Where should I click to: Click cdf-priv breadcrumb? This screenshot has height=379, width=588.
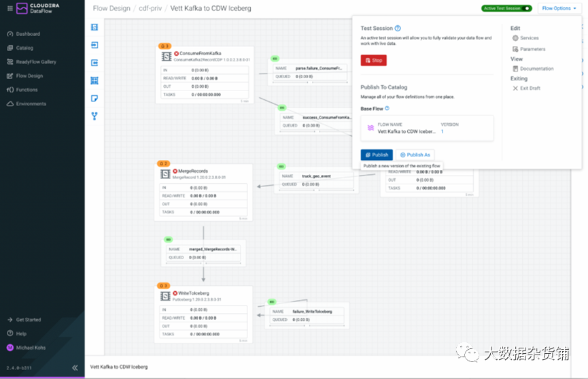coord(150,8)
